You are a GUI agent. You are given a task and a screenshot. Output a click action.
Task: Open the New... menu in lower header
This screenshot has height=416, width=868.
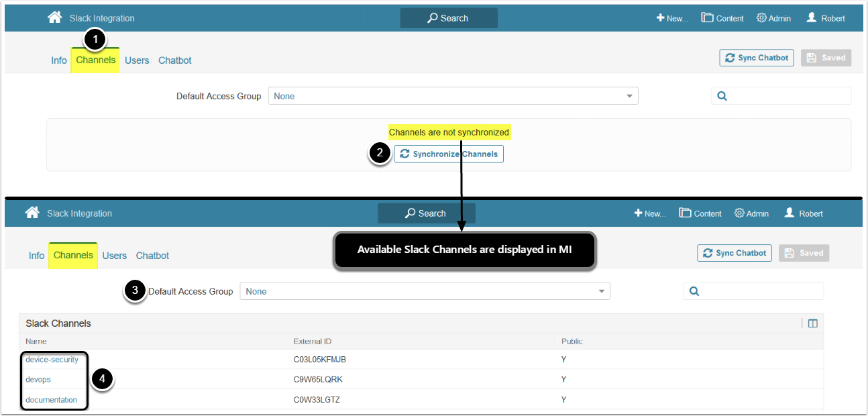650,213
